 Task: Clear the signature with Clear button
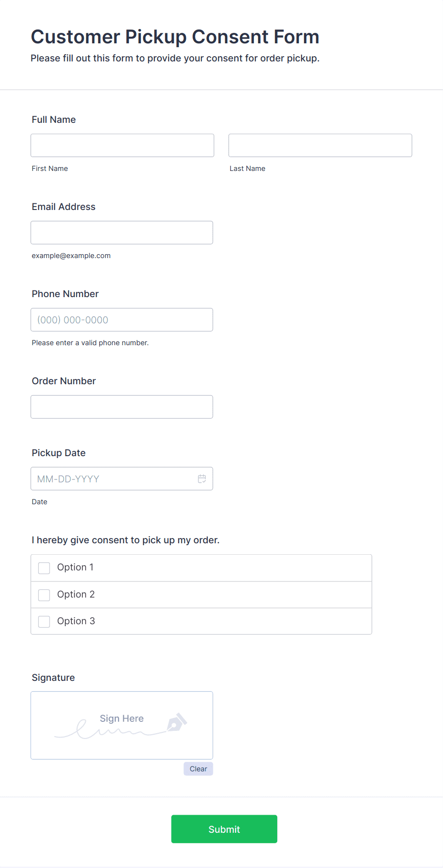(198, 769)
